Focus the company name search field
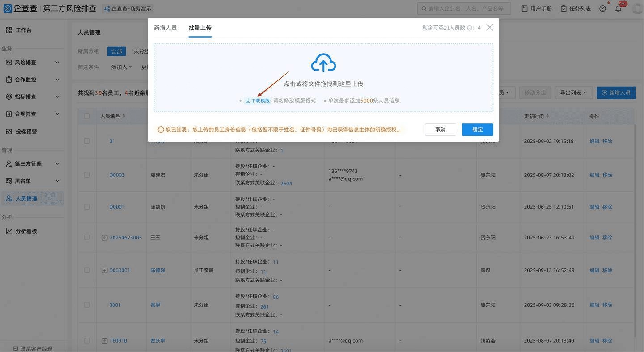 pos(464,8)
